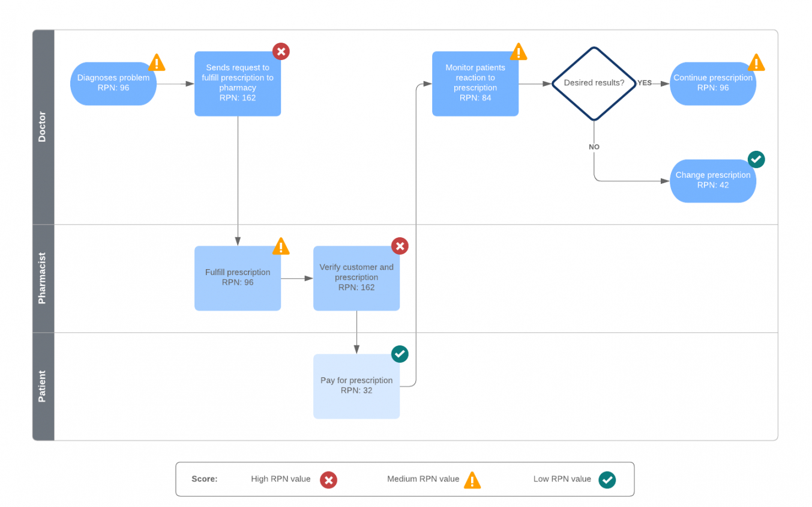Click the warning icon on Diagnoses problem node
812x507 pixels.
[157, 63]
